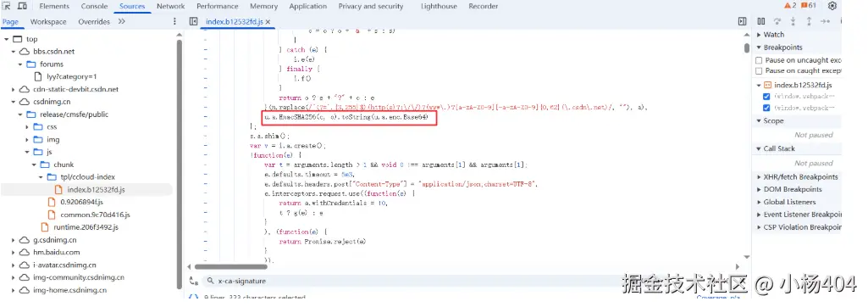Expand the g.csdnimg.cn domain
The width and height of the screenshot is (868, 307).
pyautogui.click(x=13, y=240)
